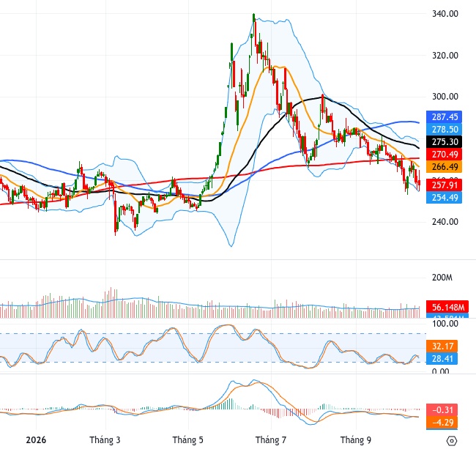Select the 278.50 upper band label

444,130
